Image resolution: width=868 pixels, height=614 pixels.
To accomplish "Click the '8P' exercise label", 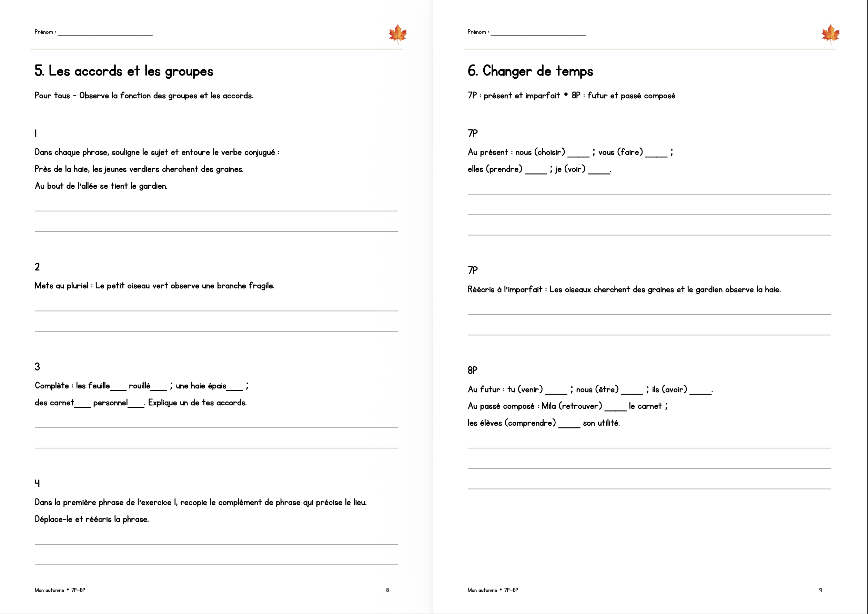I will point(473,370).
